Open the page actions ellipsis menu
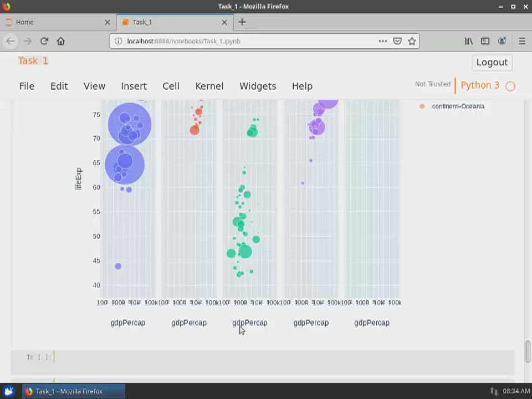 click(x=382, y=41)
